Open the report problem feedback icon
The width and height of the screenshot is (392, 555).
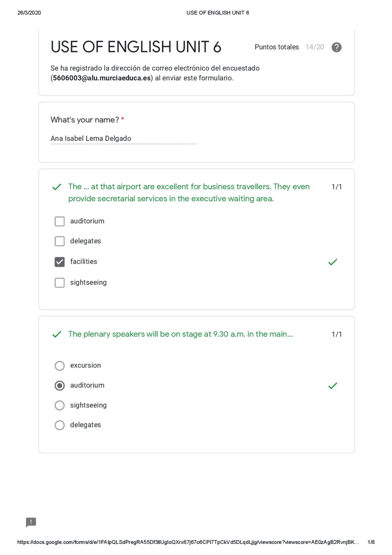click(31, 522)
